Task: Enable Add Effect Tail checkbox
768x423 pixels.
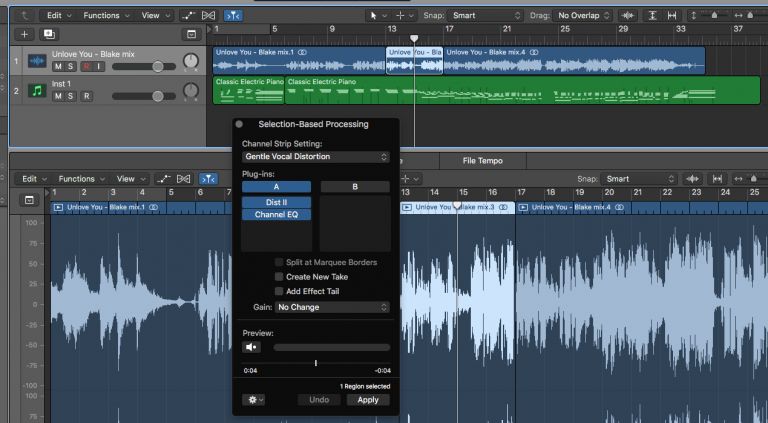Action: pyautogui.click(x=279, y=291)
